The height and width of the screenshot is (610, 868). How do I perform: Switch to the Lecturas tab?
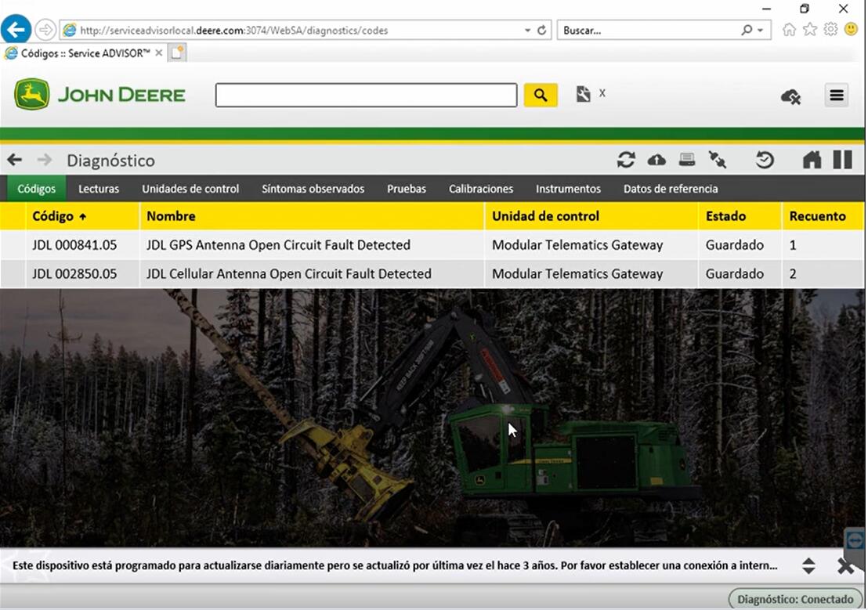click(99, 189)
